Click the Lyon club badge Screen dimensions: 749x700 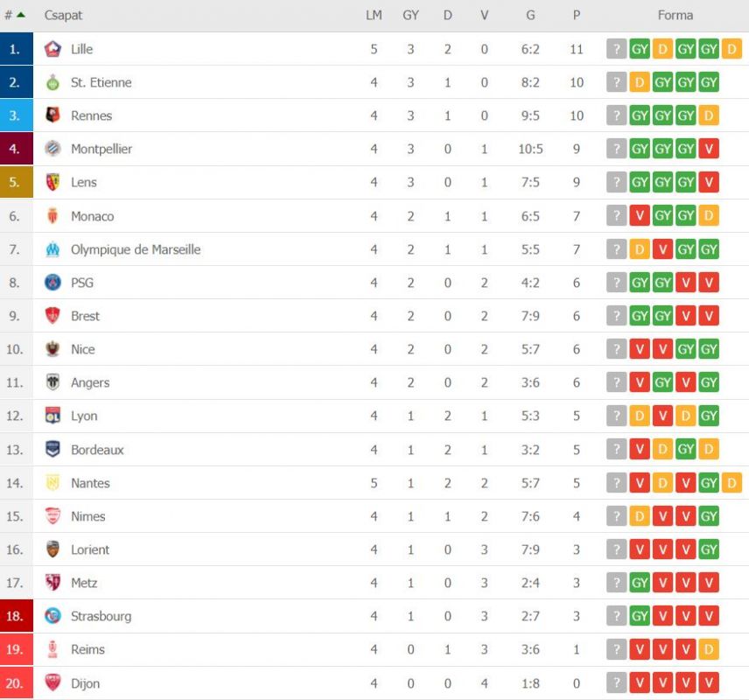(52, 416)
